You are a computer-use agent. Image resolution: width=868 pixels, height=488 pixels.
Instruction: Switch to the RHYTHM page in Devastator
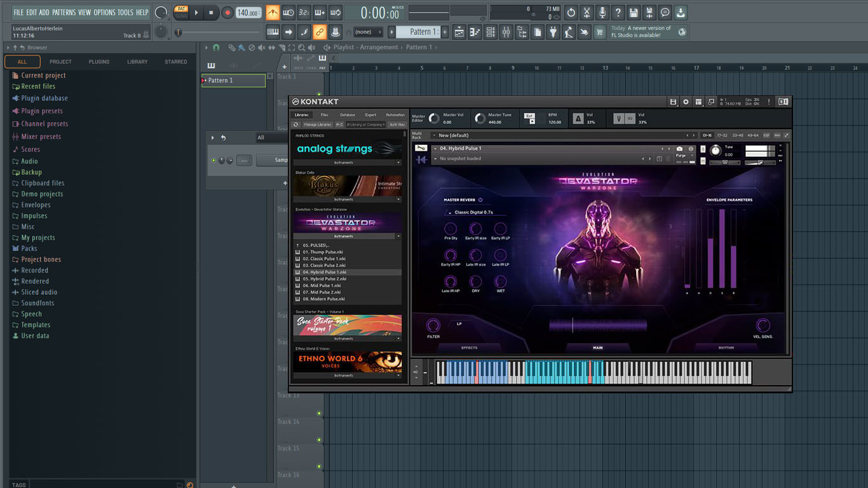(725, 348)
